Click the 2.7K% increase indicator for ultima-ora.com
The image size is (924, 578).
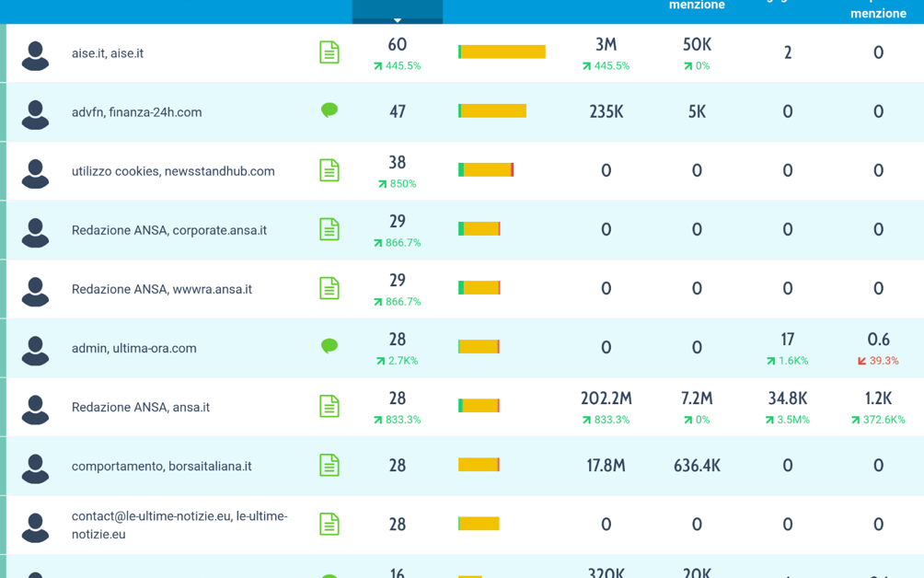click(x=398, y=361)
